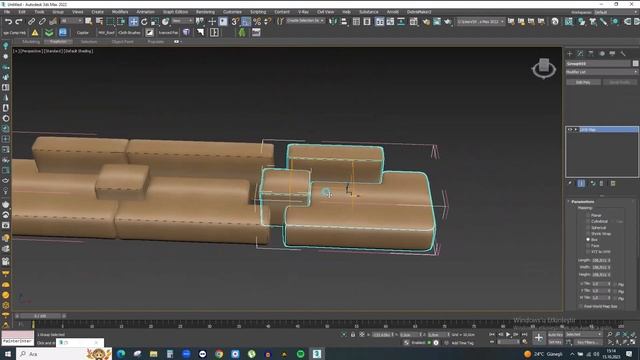Click the Edit Poly modifier button
Screen dimensions: 640x360
(583, 82)
